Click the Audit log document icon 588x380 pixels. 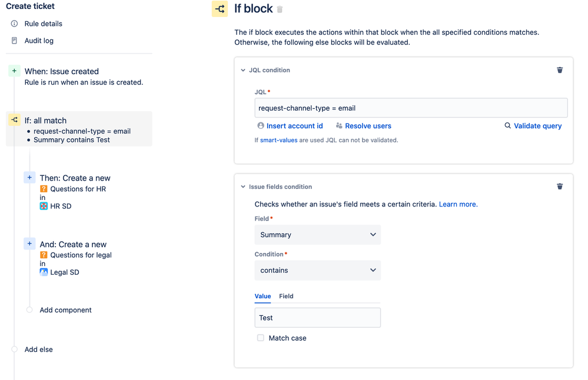pyautogui.click(x=15, y=41)
